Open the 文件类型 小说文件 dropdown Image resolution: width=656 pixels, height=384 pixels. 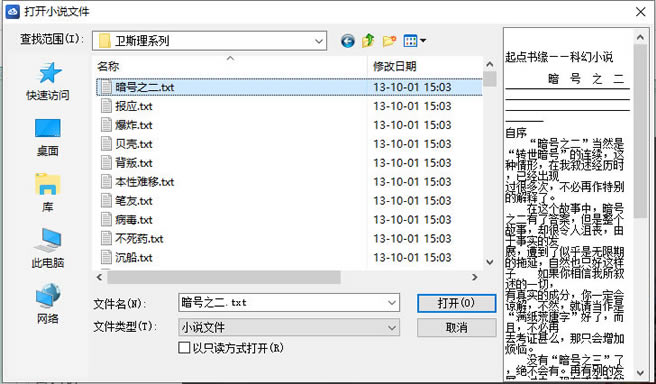click(289, 327)
